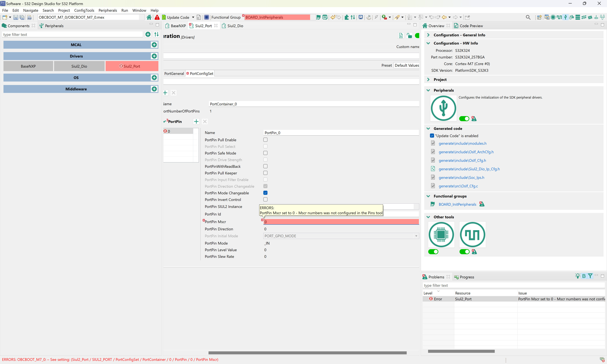The width and height of the screenshot is (607, 364).
Task: Click the home icon in the toolbar
Action: point(149,17)
